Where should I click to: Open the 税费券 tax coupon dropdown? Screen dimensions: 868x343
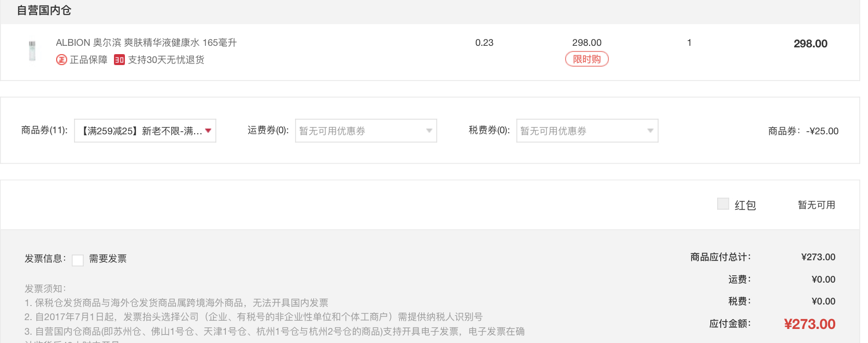587,131
